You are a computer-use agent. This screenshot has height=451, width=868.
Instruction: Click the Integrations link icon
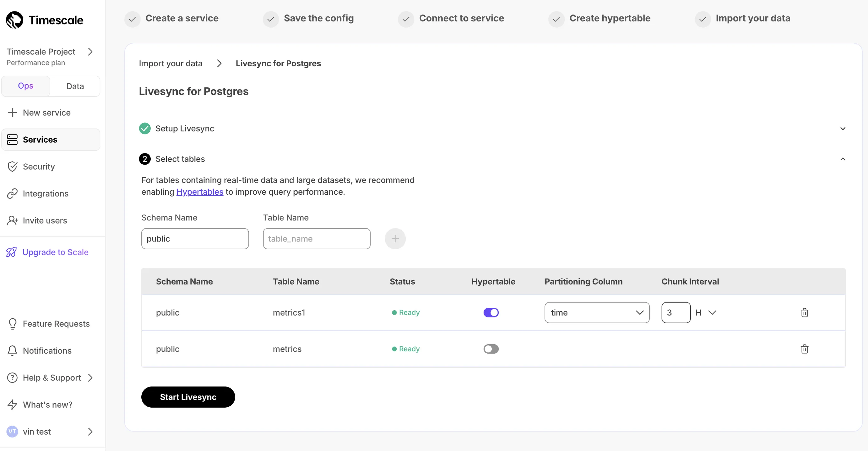point(12,193)
